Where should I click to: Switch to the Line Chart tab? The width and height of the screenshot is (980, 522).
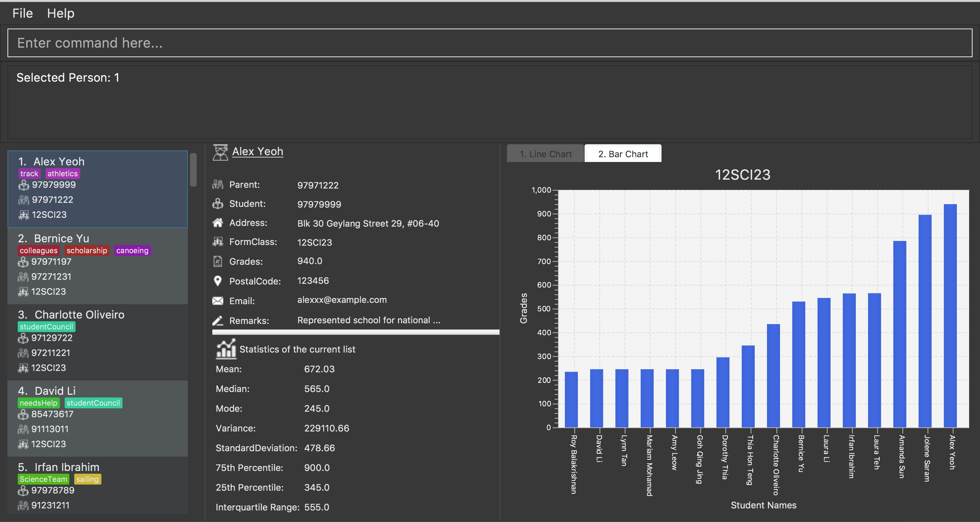point(545,154)
